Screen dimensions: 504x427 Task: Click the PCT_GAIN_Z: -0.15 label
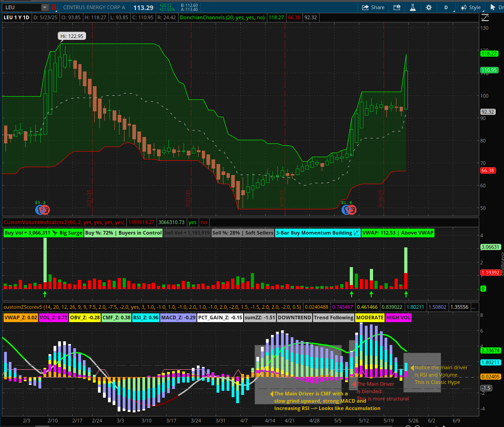[x=220, y=318]
